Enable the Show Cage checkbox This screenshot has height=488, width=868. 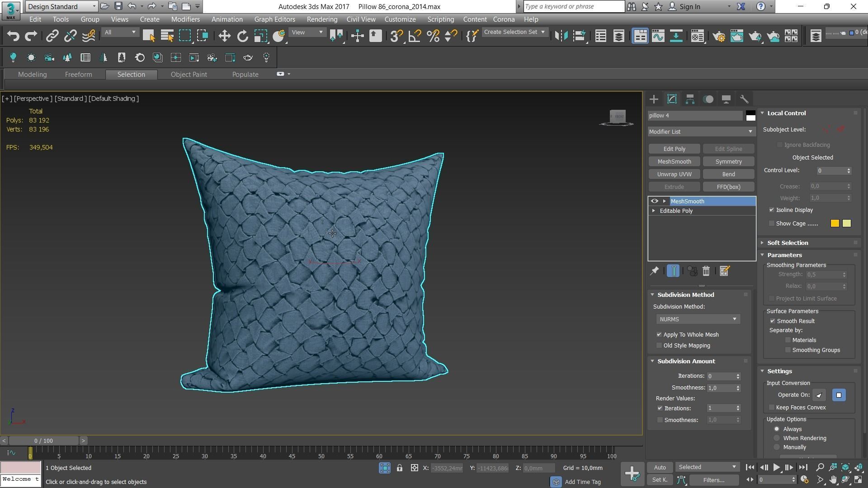(772, 224)
